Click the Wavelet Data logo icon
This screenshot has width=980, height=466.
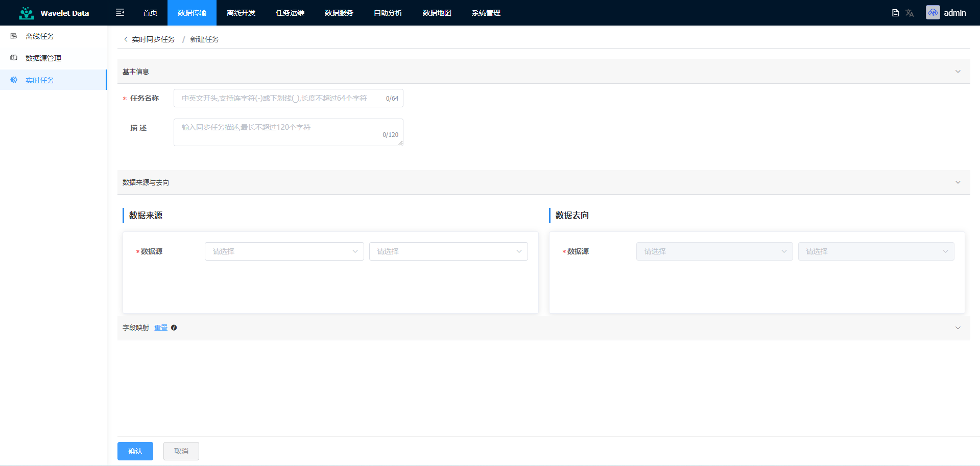(x=27, y=13)
